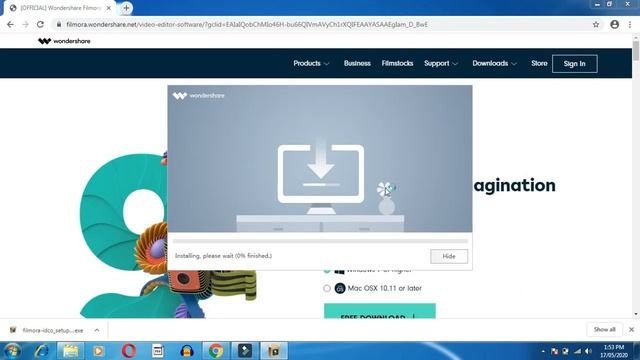View site security lock icon
The image size is (640, 360).
(59, 24)
